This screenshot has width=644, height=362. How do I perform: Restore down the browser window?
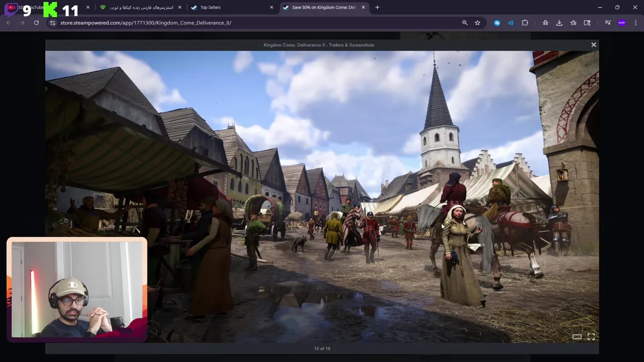(617, 8)
